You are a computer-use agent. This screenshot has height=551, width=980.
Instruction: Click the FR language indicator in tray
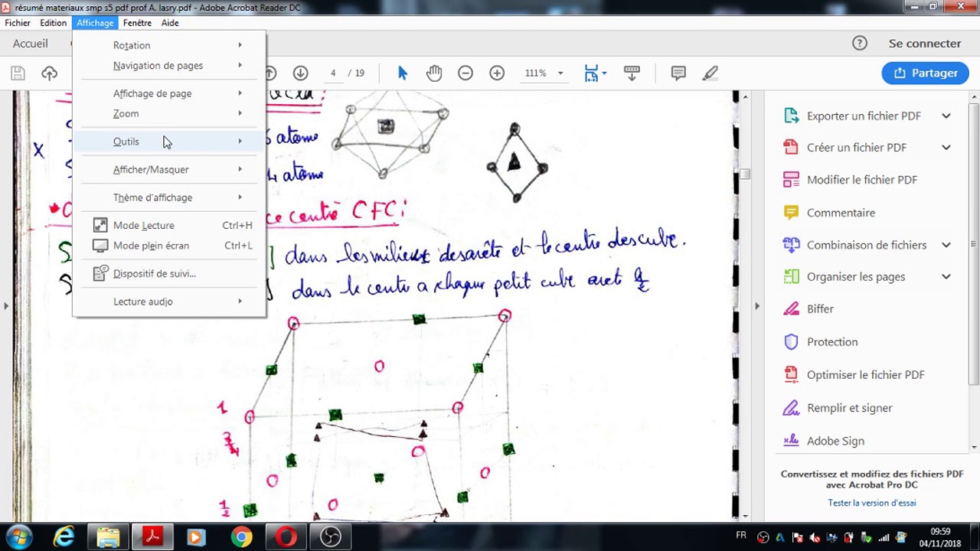[741, 535]
